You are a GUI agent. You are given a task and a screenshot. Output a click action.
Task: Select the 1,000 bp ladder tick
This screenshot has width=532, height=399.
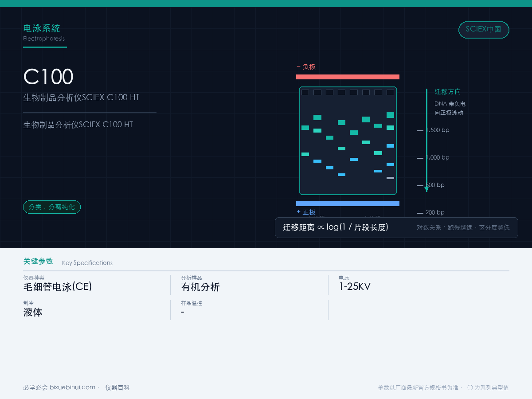[x=420, y=158]
